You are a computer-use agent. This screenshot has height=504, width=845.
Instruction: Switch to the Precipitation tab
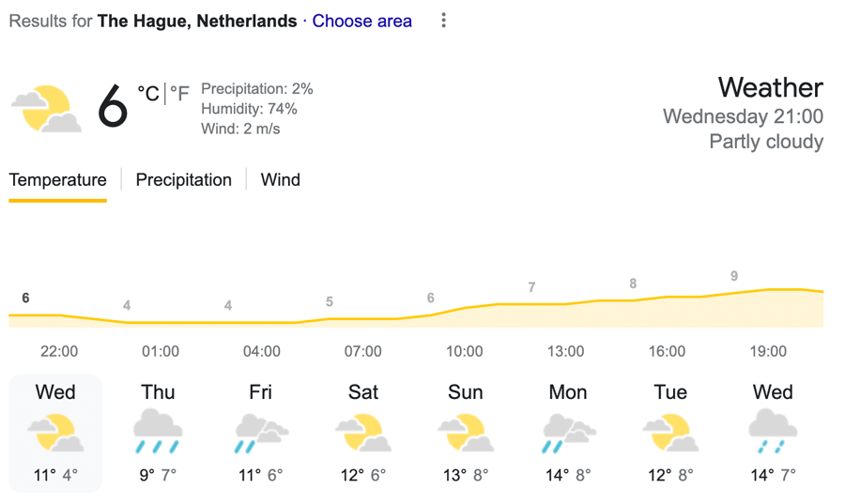coord(184,180)
